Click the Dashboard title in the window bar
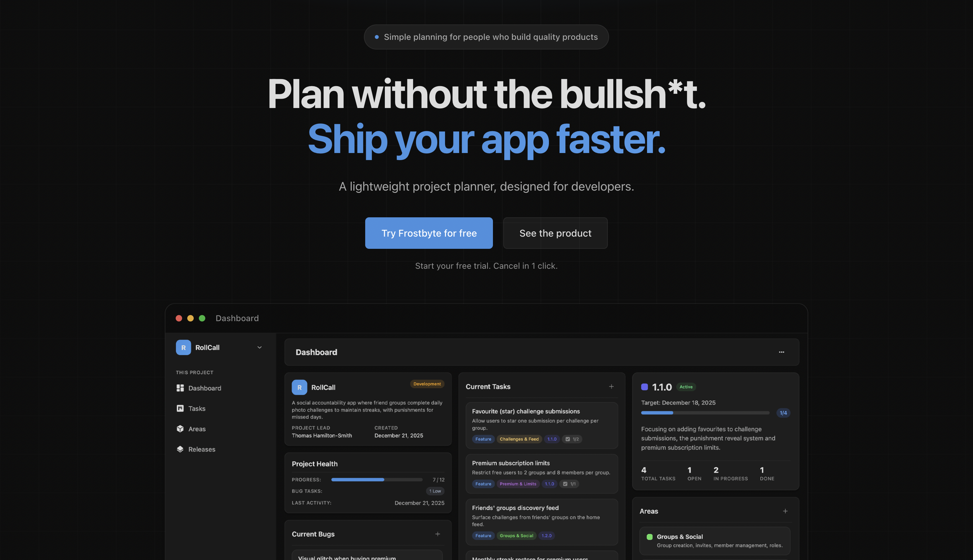 click(237, 318)
